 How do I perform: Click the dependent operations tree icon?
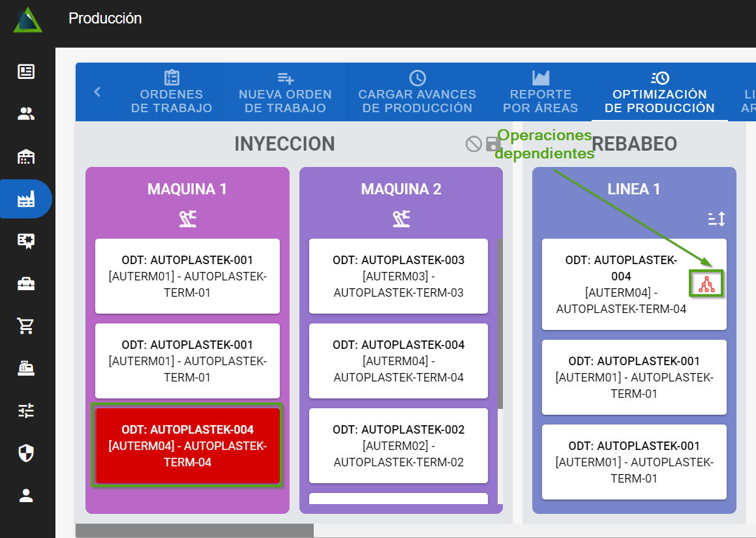click(707, 284)
